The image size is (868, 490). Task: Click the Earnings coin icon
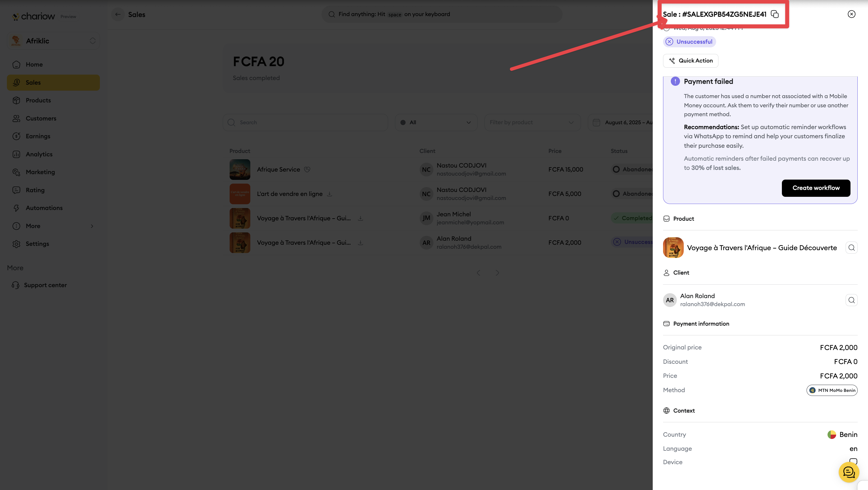pyautogui.click(x=16, y=136)
